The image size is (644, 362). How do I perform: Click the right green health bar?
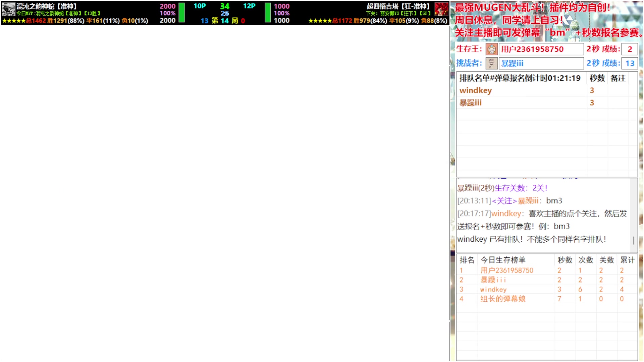tap(268, 12)
